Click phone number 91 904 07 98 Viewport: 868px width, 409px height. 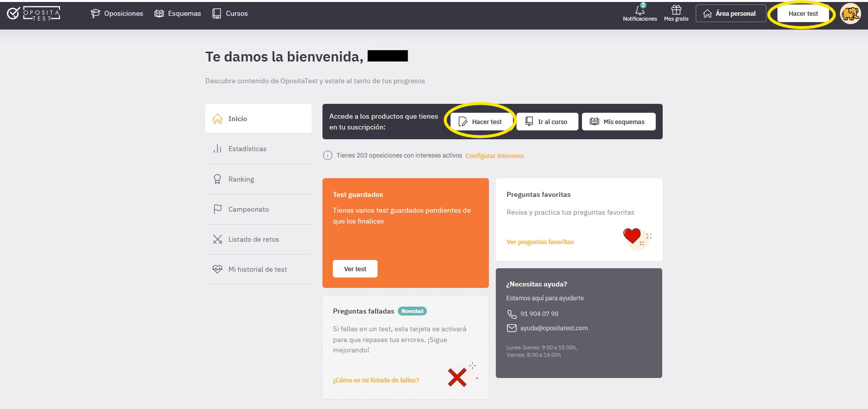[x=539, y=314]
